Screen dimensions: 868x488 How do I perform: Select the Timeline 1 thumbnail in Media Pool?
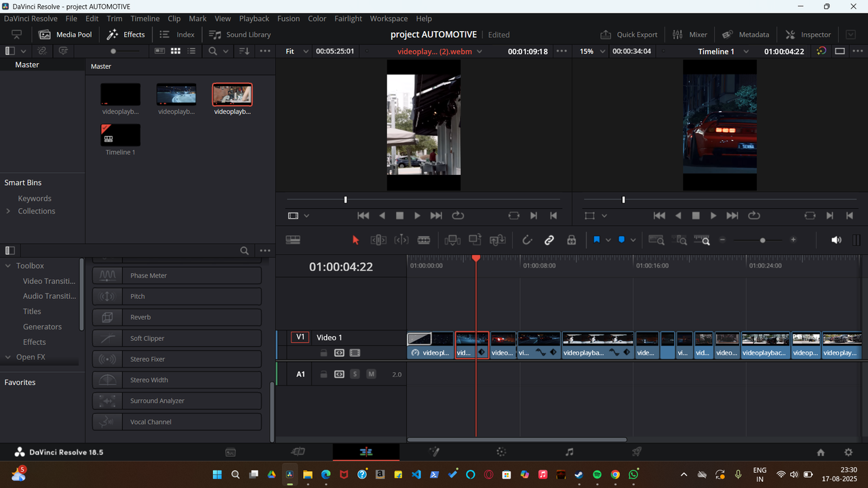click(x=120, y=136)
